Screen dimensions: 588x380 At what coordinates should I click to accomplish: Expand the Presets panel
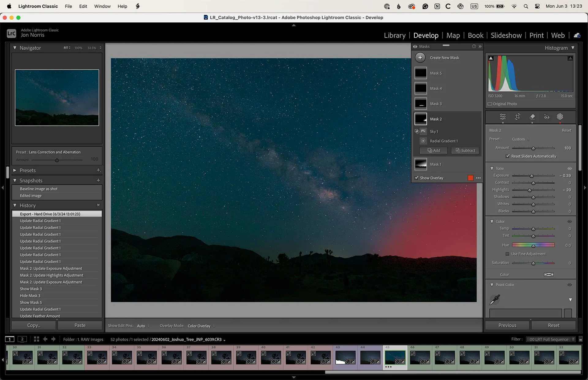(x=15, y=170)
